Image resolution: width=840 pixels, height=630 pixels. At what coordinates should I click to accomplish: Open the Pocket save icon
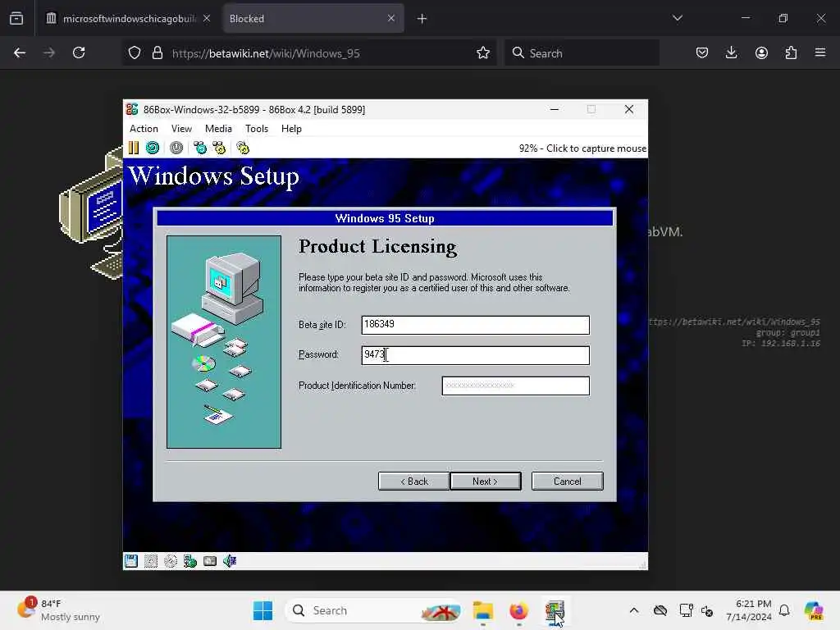[702, 53]
